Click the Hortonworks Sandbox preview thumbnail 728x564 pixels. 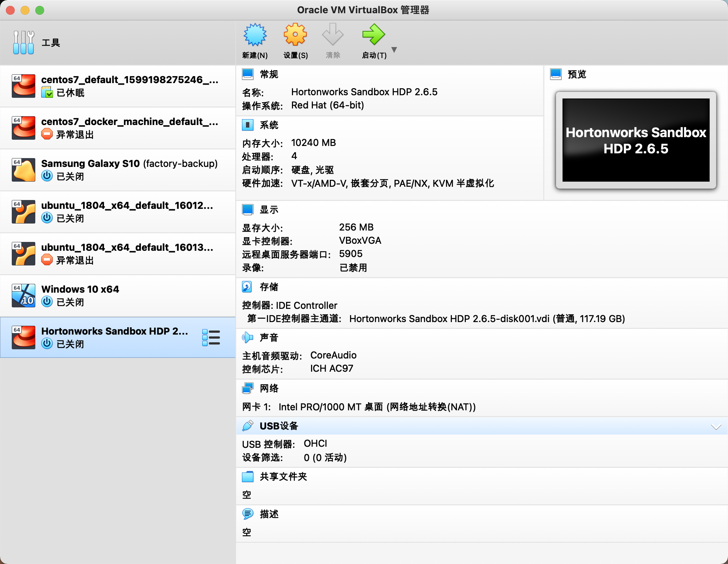[x=636, y=140]
